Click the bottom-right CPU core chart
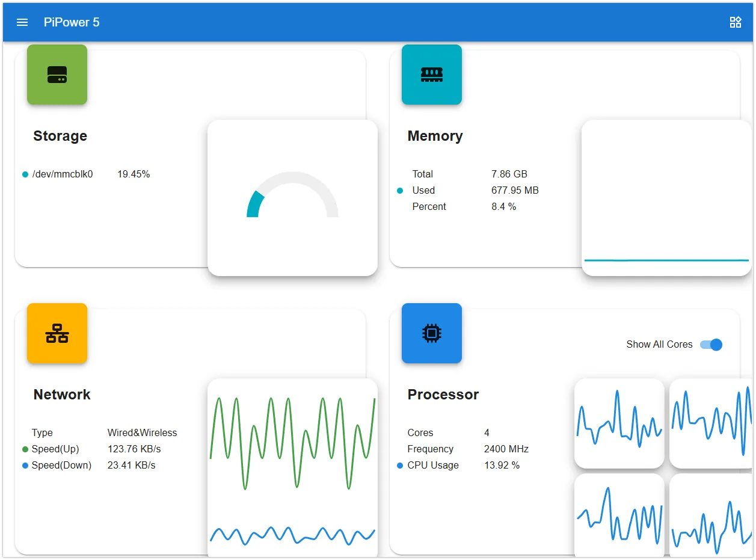The height and width of the screenshot is (560, 756). click(x=711, y=515)
